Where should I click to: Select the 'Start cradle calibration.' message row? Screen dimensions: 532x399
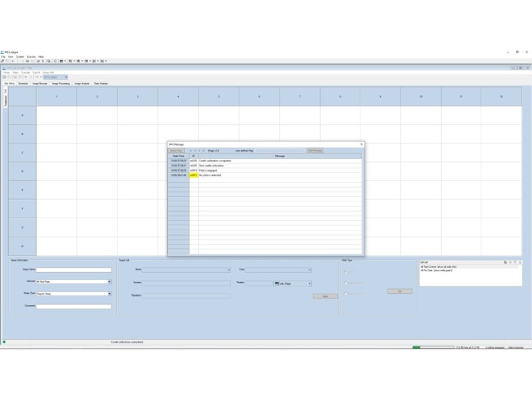pos(265,166)
